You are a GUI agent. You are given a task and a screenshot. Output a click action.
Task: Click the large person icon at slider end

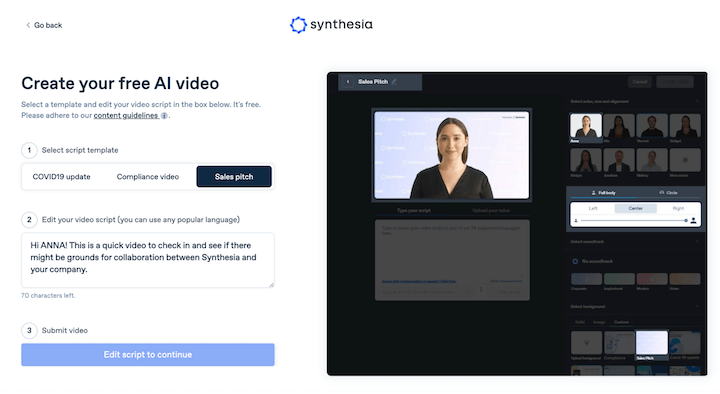pyautogui.click(x=693, y=221)
